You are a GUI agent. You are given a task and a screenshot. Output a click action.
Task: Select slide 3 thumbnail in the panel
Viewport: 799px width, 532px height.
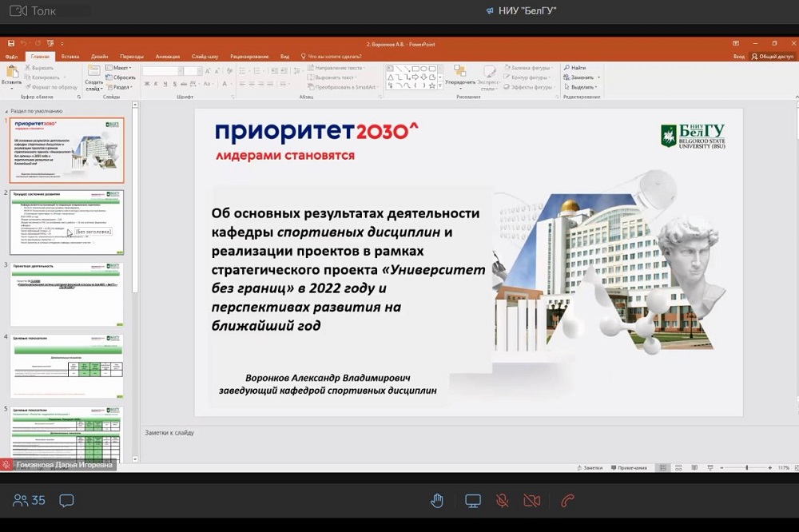coord(67,294)
